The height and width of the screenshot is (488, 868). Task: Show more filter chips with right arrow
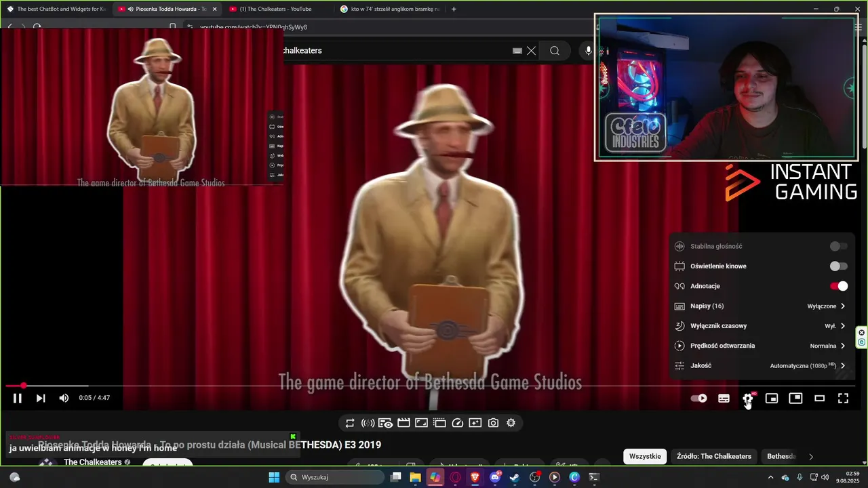tap(811, 456)
